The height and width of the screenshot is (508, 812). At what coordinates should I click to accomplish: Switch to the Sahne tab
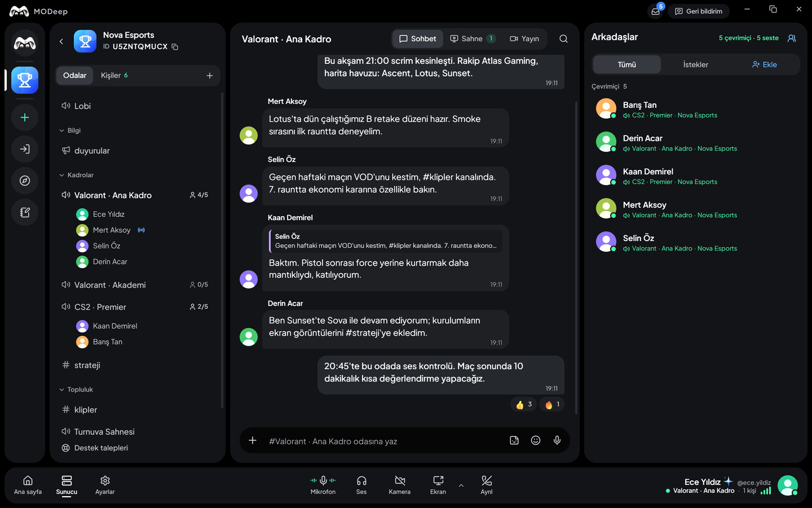click(x=473, y=39)
